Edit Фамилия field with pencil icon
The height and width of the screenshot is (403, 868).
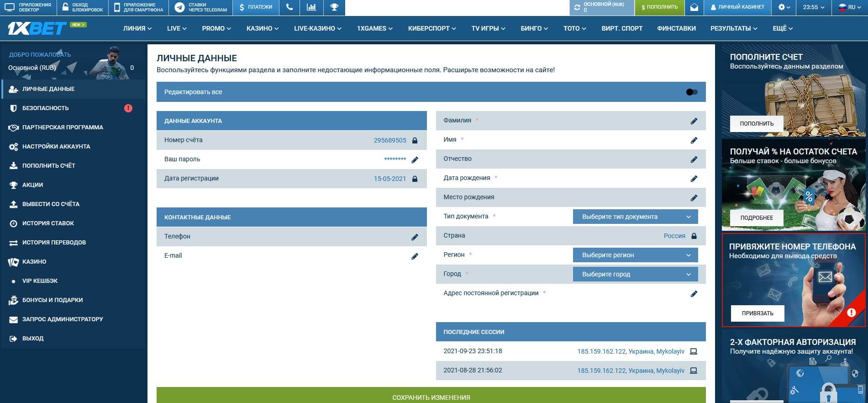[694, 121]
